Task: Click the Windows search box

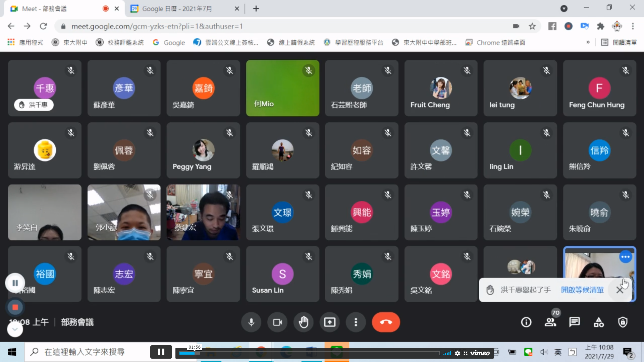Action: (x=85, y=352)
